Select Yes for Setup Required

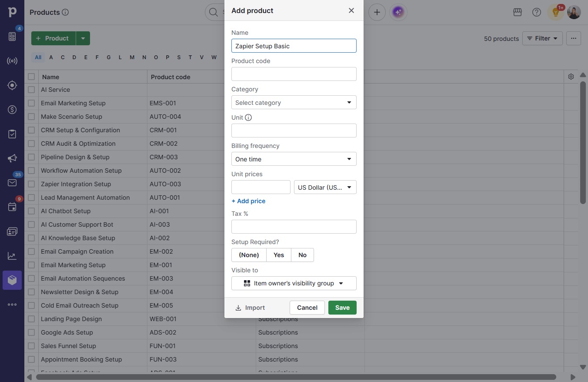pyautogui.click(x=279, y=255)
